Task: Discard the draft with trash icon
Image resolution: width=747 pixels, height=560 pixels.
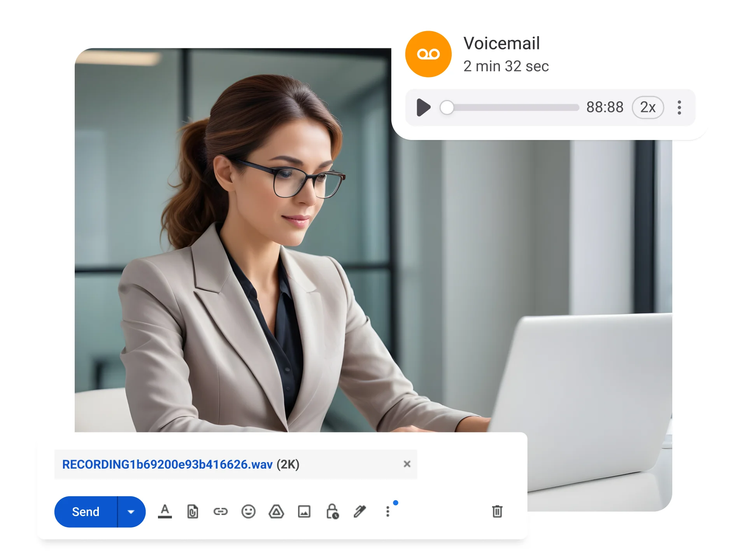Action: (x=497, y=511)
